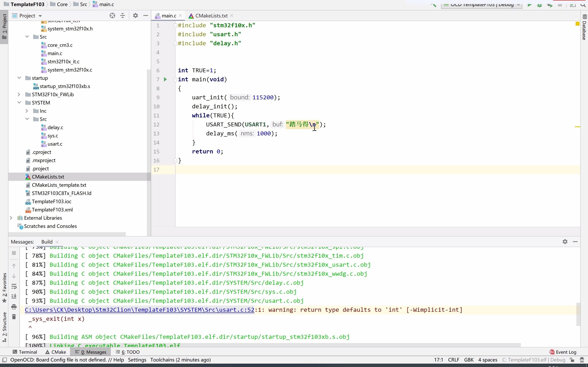The width and height of the screenshot is (588, 367).
Task: Open Project panel settings gear
Action: point(135,16)
